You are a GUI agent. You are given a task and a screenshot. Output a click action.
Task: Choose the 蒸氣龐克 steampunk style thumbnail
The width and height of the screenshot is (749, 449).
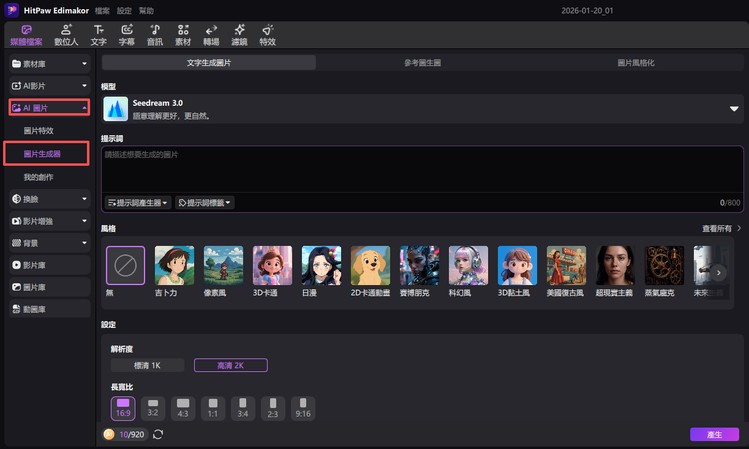(x=664, y=266)
